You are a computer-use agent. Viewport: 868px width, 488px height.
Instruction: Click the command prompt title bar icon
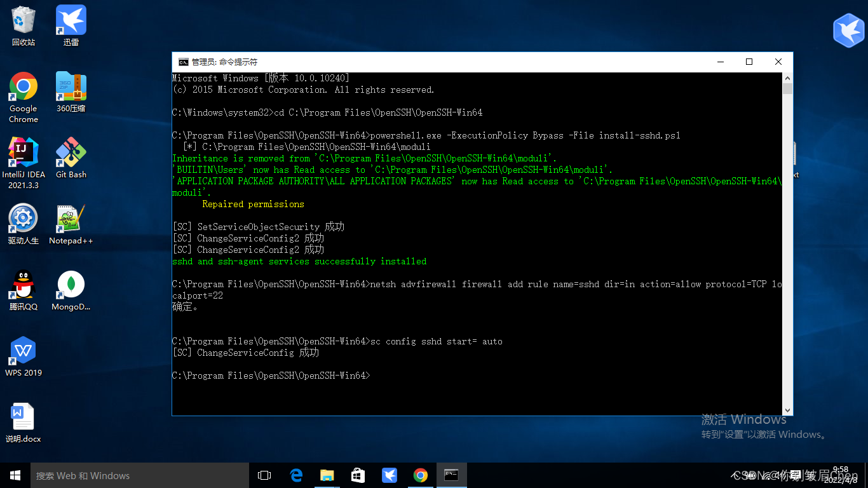[x=183, y=62]
